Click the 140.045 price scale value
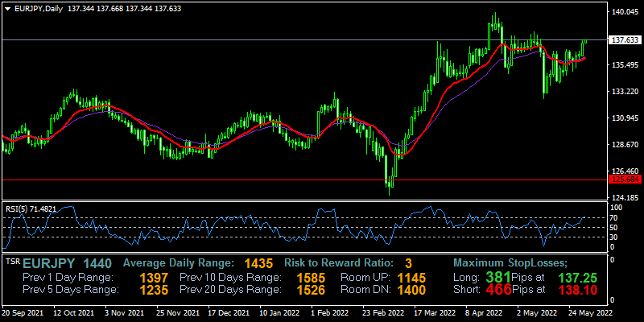The image size is (644, 322). click(625, 12)
